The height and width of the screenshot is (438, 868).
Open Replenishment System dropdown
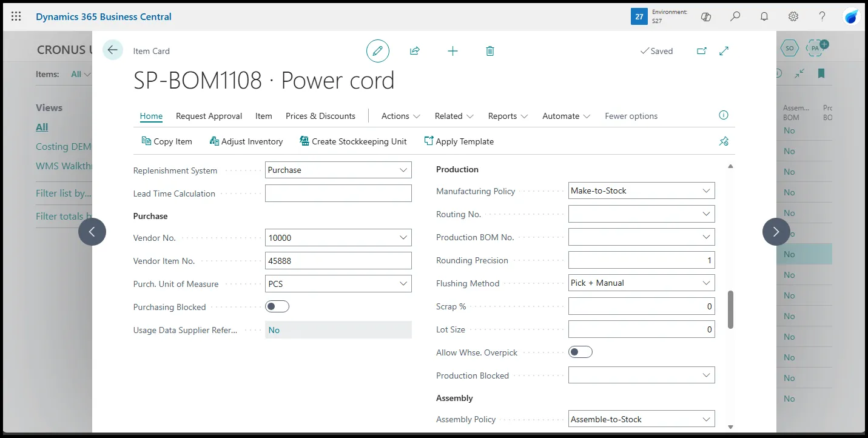(x=403, y=170)
